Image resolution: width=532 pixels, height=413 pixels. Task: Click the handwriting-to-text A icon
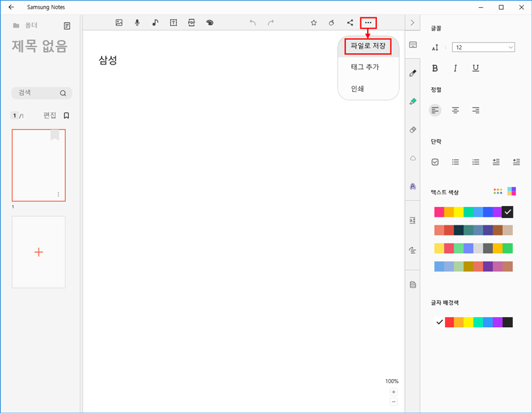pos(412,186)
